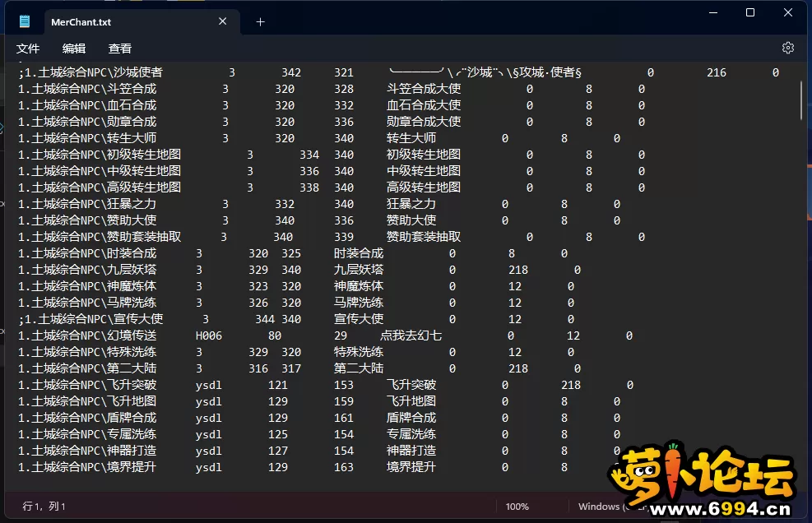
Task: Click the value 163 in 境界提升 row
Action: tap(344, 468)
